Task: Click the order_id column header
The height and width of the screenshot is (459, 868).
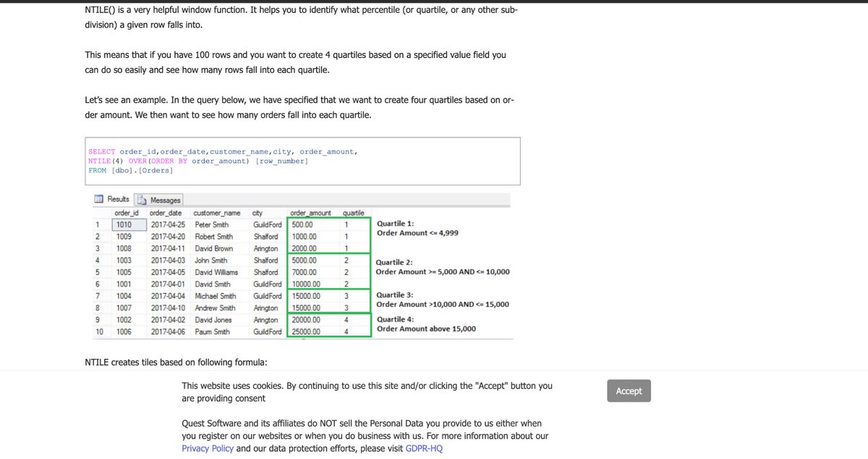Action: click(127, 213)
